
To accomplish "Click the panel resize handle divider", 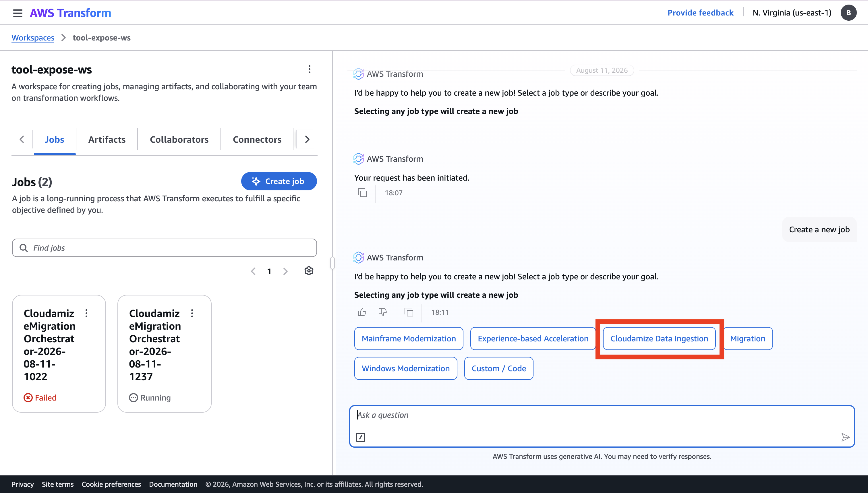I will (x=332, y=263).
